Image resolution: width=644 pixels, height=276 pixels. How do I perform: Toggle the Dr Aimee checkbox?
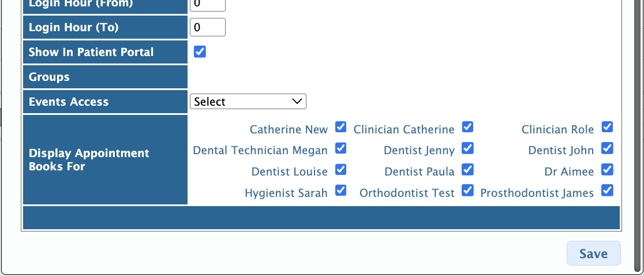tap(608, 169)
